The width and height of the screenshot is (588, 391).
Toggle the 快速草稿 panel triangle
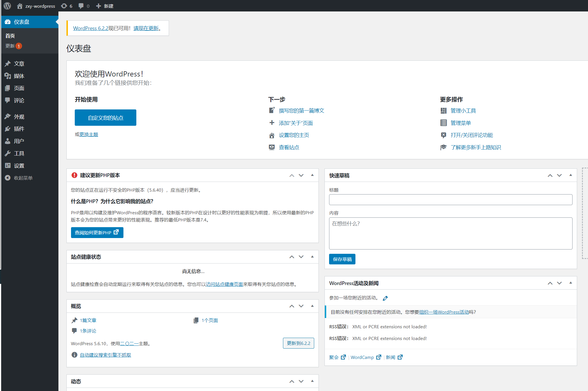[x=571, y=175]
